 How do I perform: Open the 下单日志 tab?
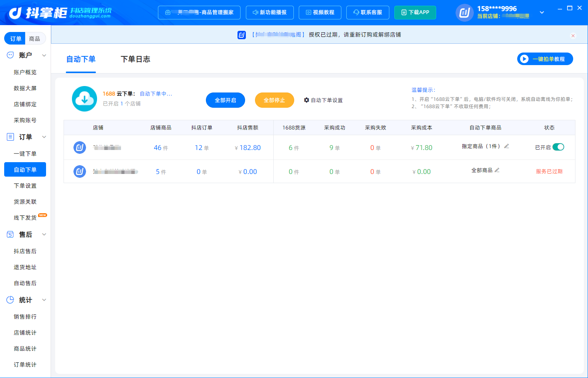click(135, 59)
